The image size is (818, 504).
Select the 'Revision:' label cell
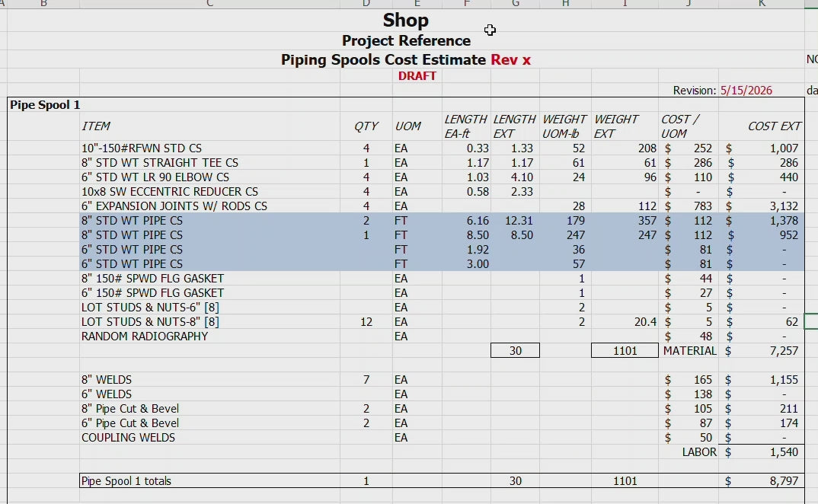pos(695,91)
